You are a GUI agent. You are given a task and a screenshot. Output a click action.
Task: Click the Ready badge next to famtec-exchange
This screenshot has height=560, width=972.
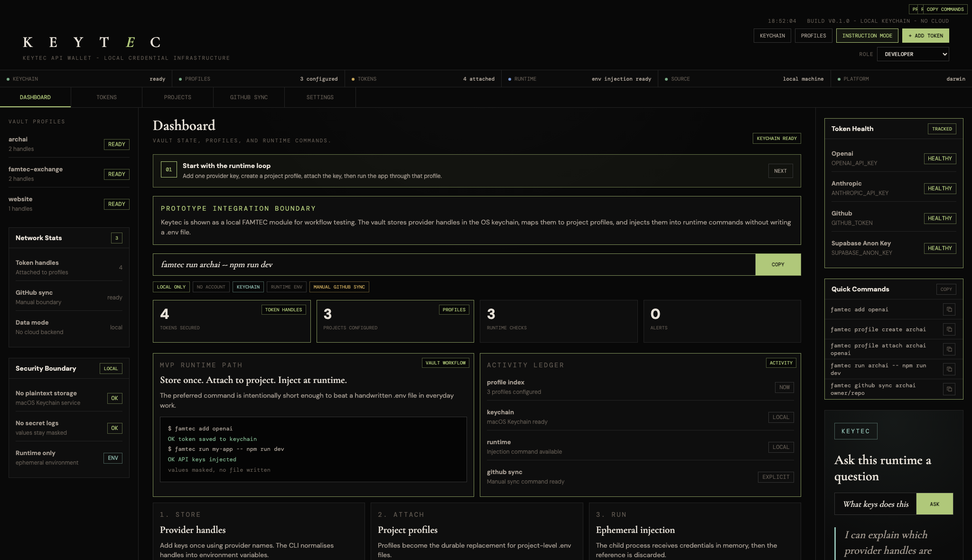[117, 174]
